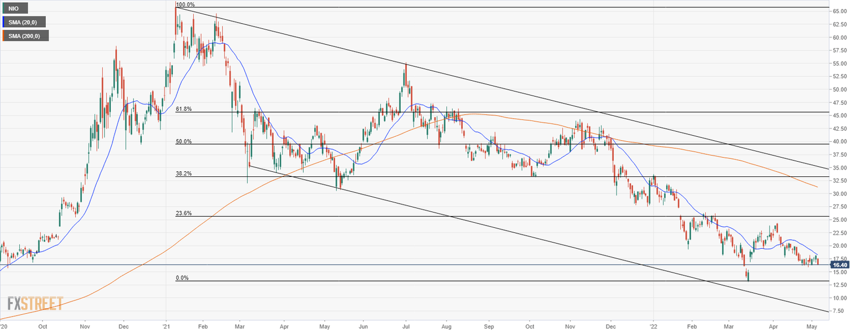The image size is (868, 333).
Task: Select the horizontal price line at 16.40
Action: tap(396, 263)
